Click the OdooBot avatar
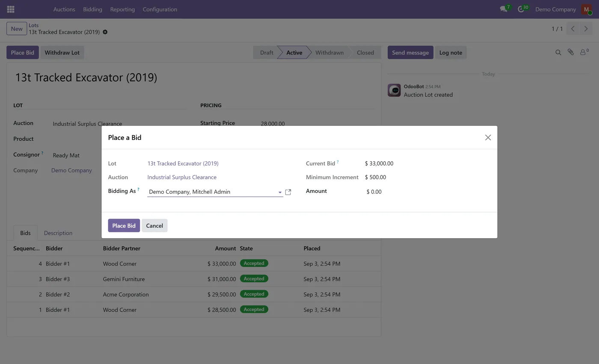Screen dimensions: 599x364 pos(394,90)
